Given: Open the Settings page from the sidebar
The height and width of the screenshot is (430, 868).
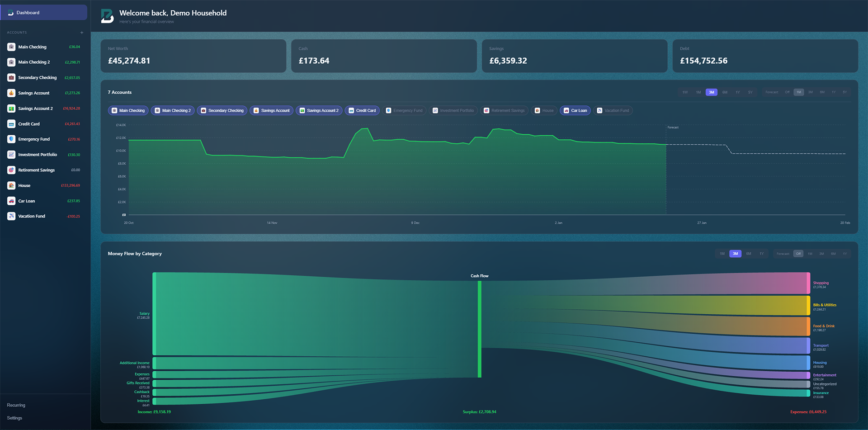Looking at the screenshot, I should [x=14, y=418].
